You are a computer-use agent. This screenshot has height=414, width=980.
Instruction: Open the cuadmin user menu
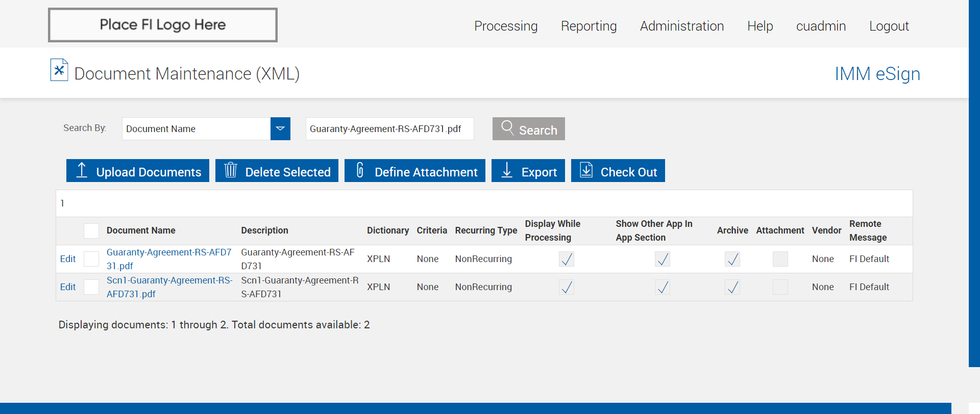click(x=821, y=26)
